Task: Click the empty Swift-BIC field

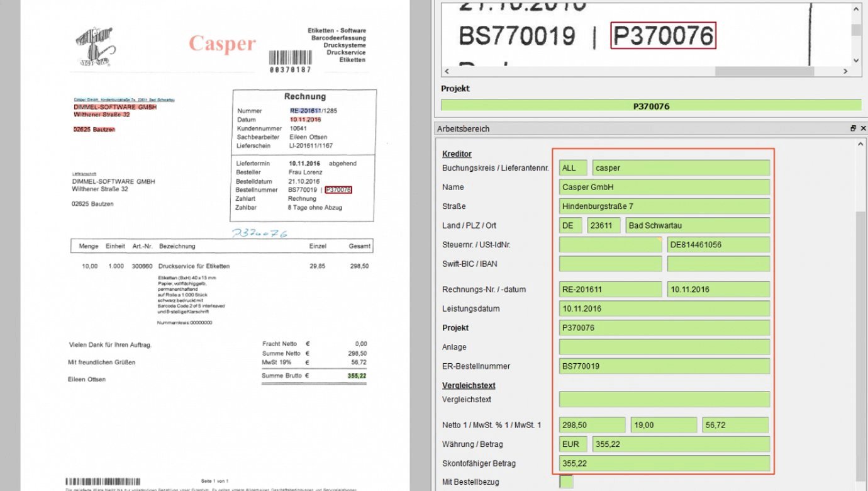Action: (610, 264)
